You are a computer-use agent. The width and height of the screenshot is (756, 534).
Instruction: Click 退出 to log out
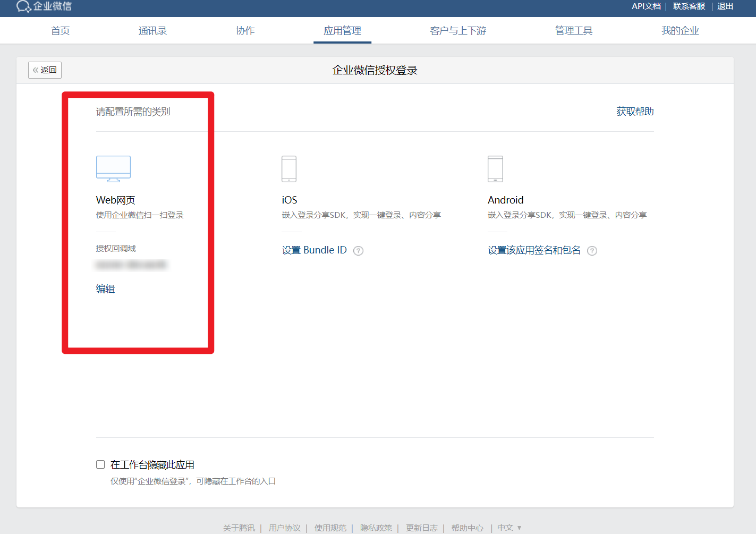(x=725, y=6)
